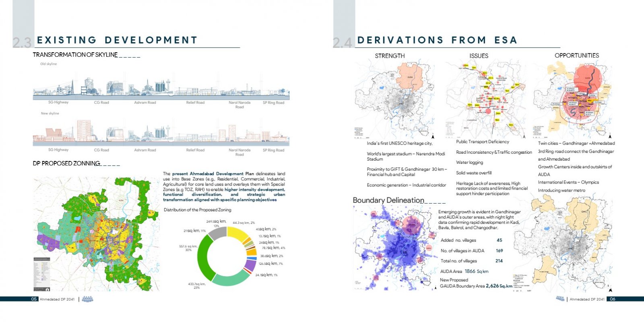Screen dimensions: 644x322
Task: Click the north arrow on the Opportunities map
Action: pyautogui.click(x=610, y=136)
